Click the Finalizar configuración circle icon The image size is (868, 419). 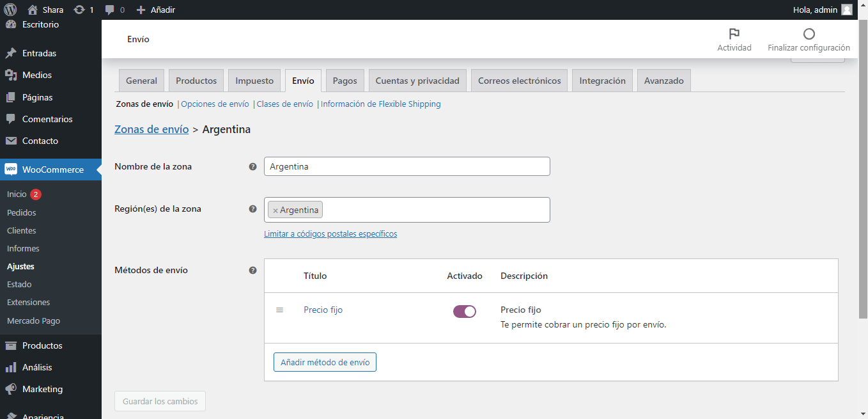coord(809,34)
